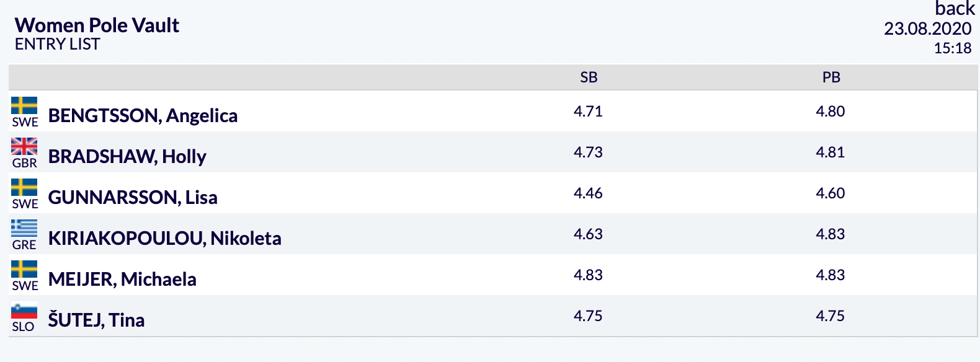Screen dimensions: 980x362
Task: Click the SB column header
Action: click(589, 77)
